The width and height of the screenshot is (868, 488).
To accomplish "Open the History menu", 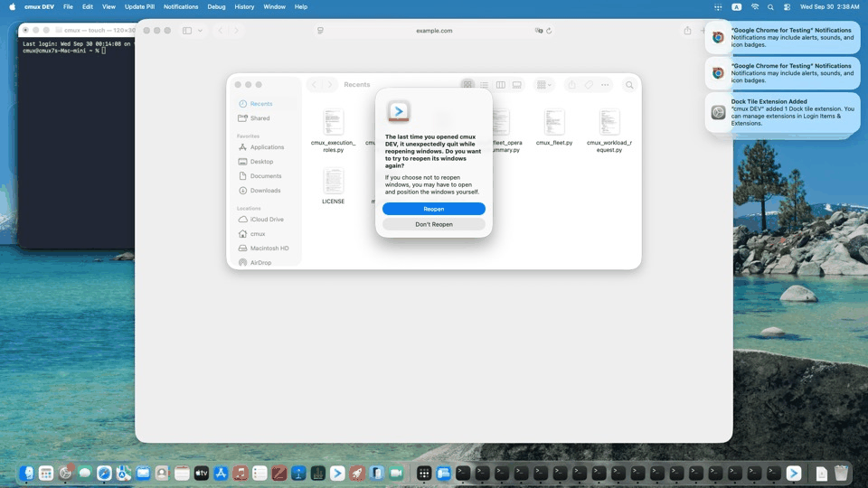I will tap(244, 6).
